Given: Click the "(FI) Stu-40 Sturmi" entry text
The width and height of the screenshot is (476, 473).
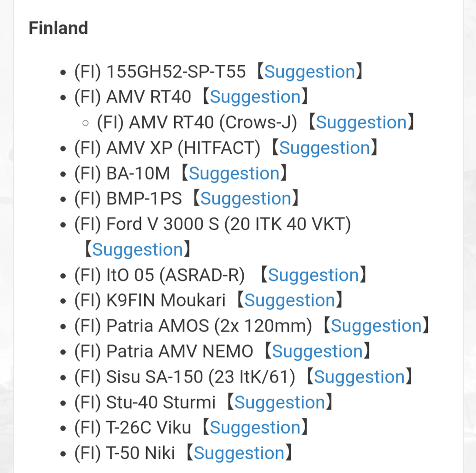Looking at the screenshot, I should [x=145, y=403].
